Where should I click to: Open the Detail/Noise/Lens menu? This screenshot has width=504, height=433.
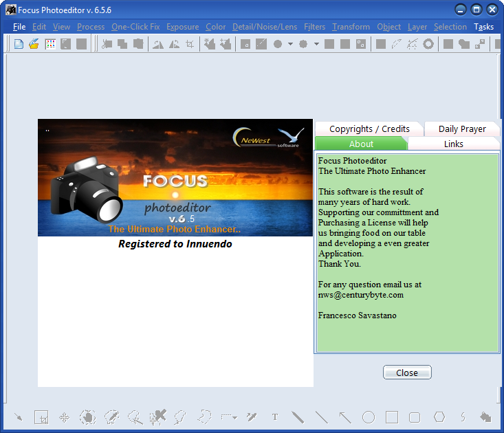click(265, 27)
